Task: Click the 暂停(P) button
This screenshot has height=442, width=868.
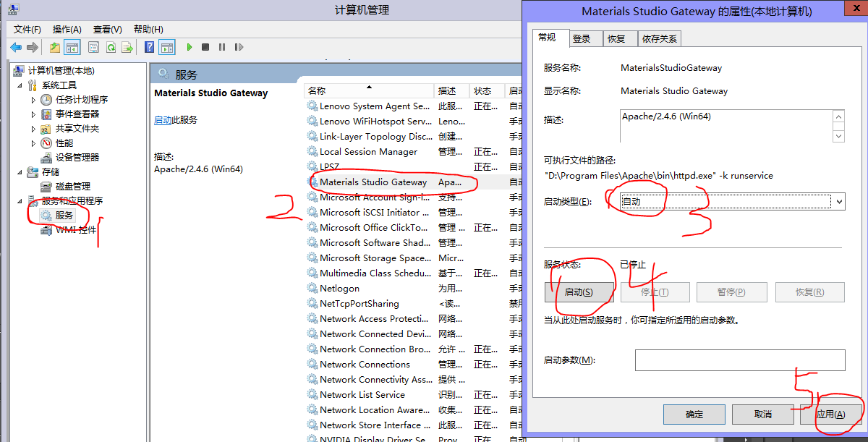Action: [731, 292]
